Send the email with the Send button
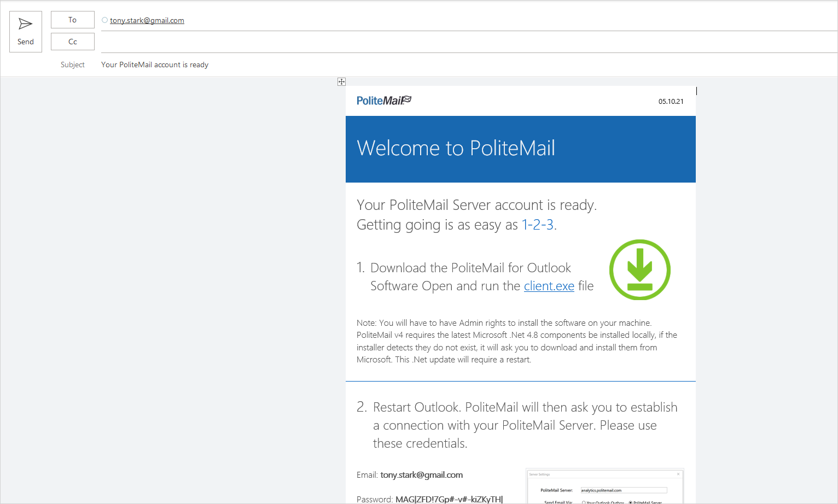Image resolution: width=838 pixels, height=504 pixels. [26, 32]
